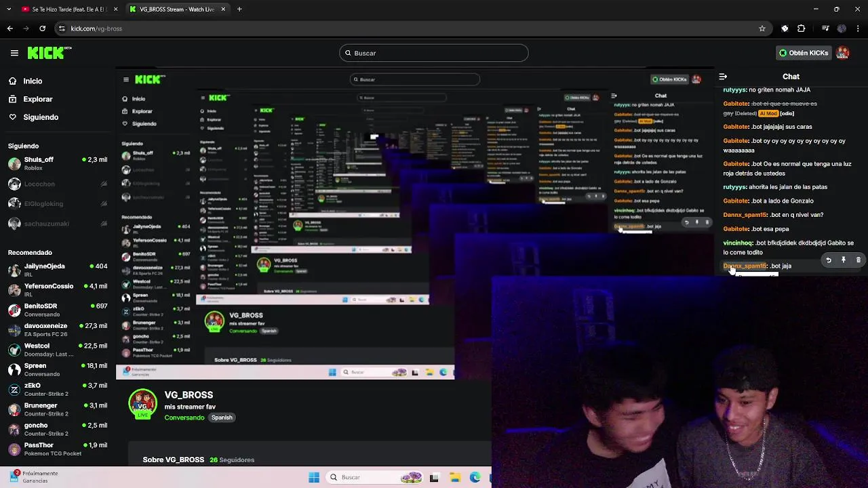Bookmark this page with the star icon
The width and height of the screenshot is (868, 488).
[x=762, y=28]
